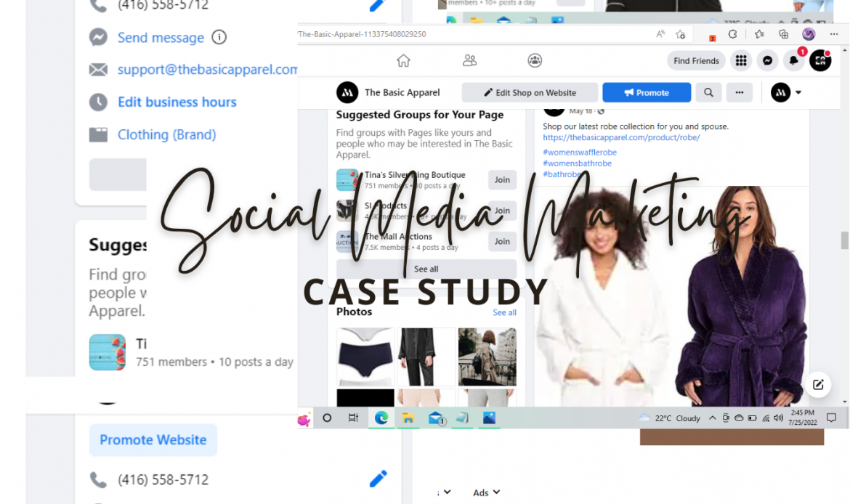Click the blue pencil edit icon beside the lower phone number
The image size is (850, 504).
coord(379,479)
